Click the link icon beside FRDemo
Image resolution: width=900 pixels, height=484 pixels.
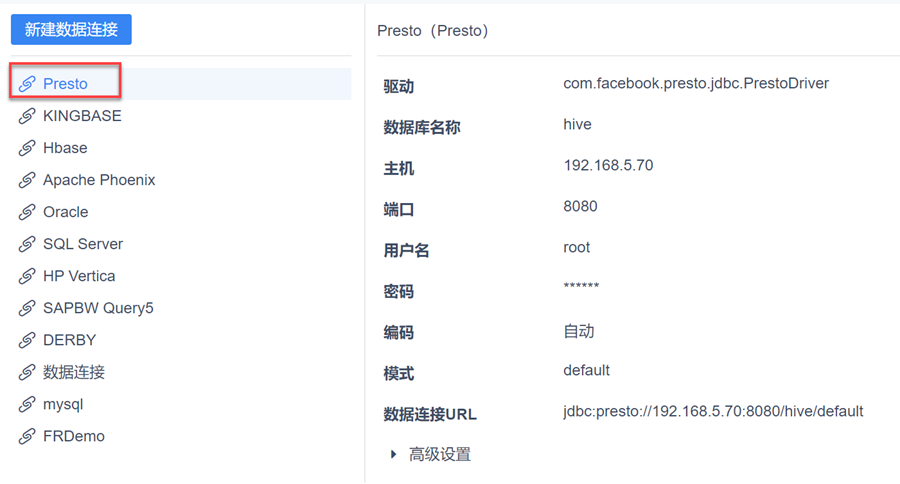click(x=28, y=436)
